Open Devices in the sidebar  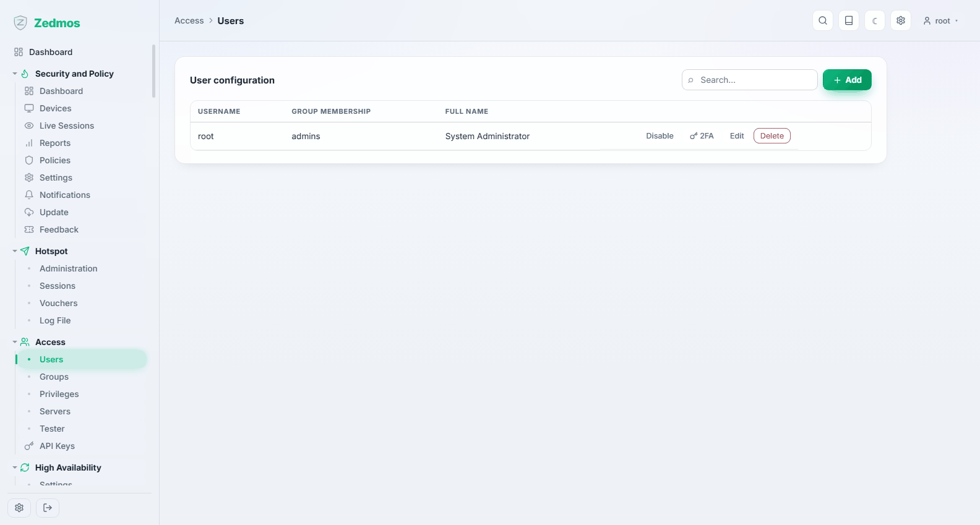tap(55, 108)
